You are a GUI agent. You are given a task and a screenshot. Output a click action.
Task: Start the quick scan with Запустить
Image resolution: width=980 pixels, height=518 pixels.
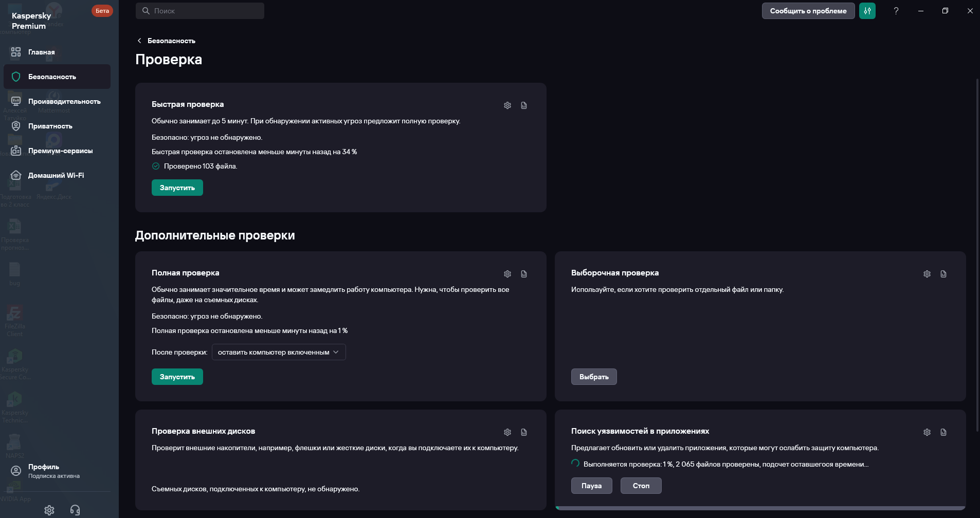tap(177, 188)
